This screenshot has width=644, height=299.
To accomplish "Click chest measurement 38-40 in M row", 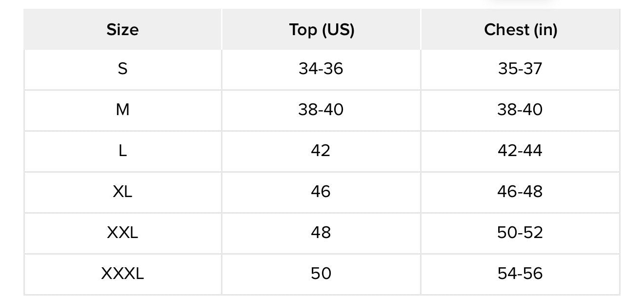I will 520,110.
